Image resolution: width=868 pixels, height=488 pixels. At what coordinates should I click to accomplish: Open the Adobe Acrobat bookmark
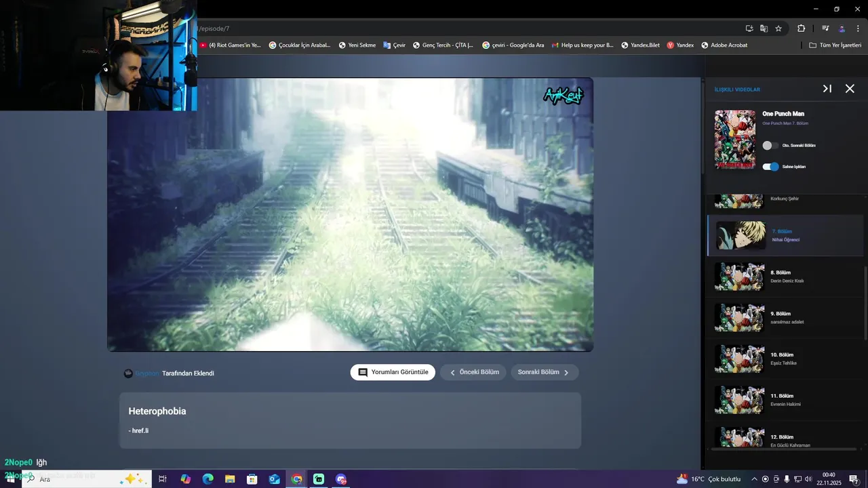pyautogui.click(x=724, y=45)
